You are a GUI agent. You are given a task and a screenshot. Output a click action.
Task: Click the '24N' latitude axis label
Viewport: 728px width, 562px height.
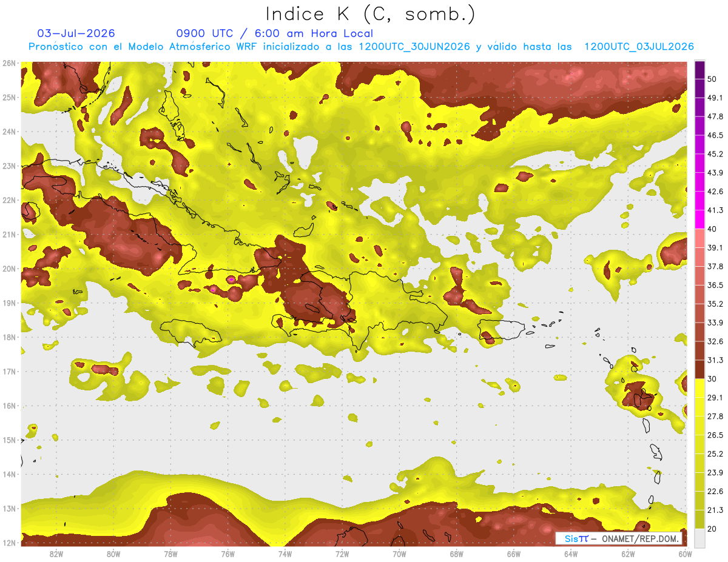tap(9, 132)
